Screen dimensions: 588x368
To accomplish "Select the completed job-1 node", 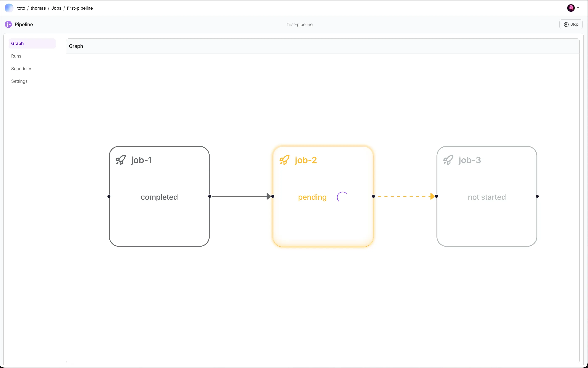I will point(159,196).
